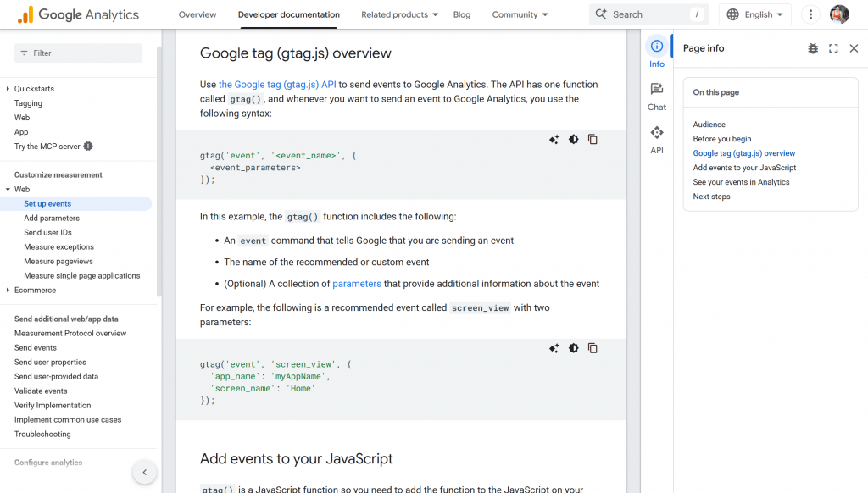The width and height of the screenshot is (868, 493).
Task: Open the three-dot overflow menu
Action: (810, 14)
